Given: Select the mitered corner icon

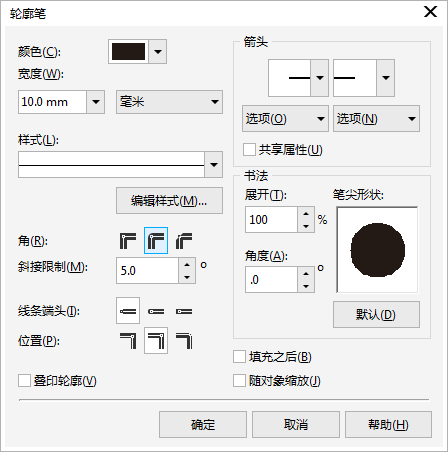Looking at the screenshot, I should click(128, 241).
